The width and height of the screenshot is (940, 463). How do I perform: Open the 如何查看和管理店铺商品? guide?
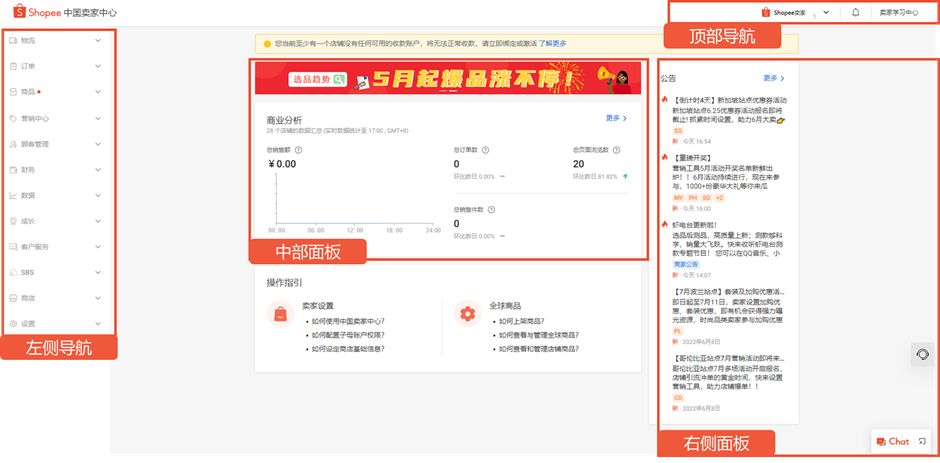pyautogui.click(x=539, y=348)
